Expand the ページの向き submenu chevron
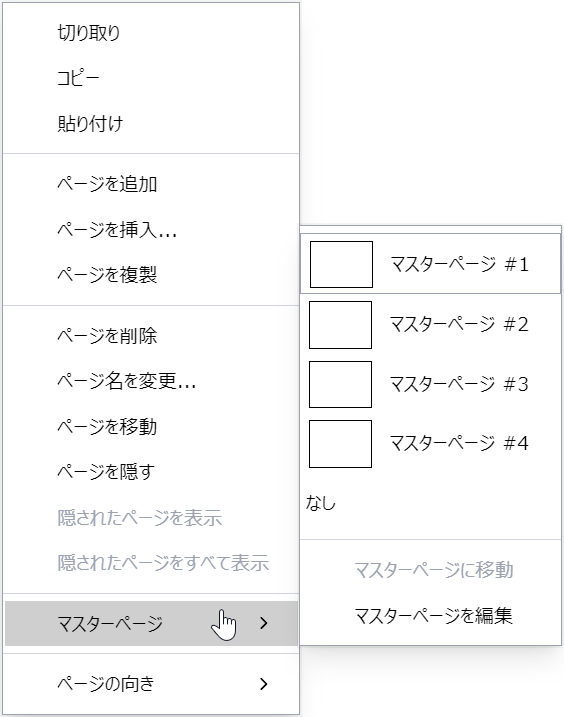Screen dimensions: 564x717 tap(263, 684)
